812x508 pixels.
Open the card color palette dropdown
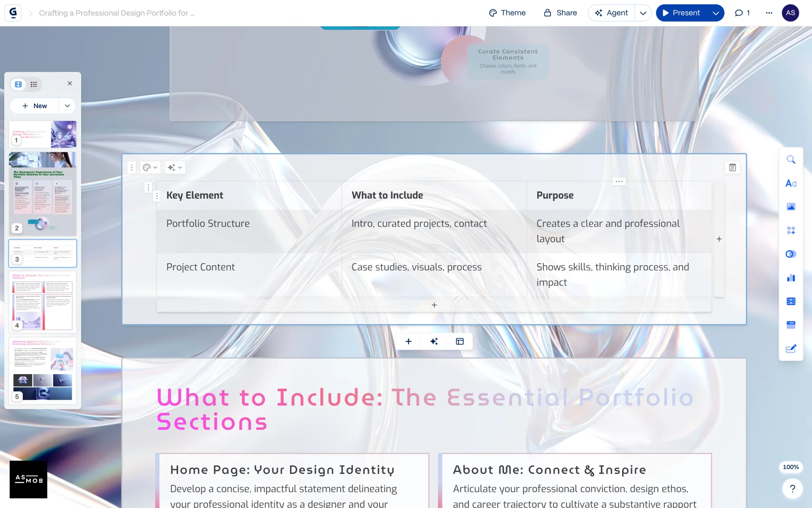[x=150, y=168]
